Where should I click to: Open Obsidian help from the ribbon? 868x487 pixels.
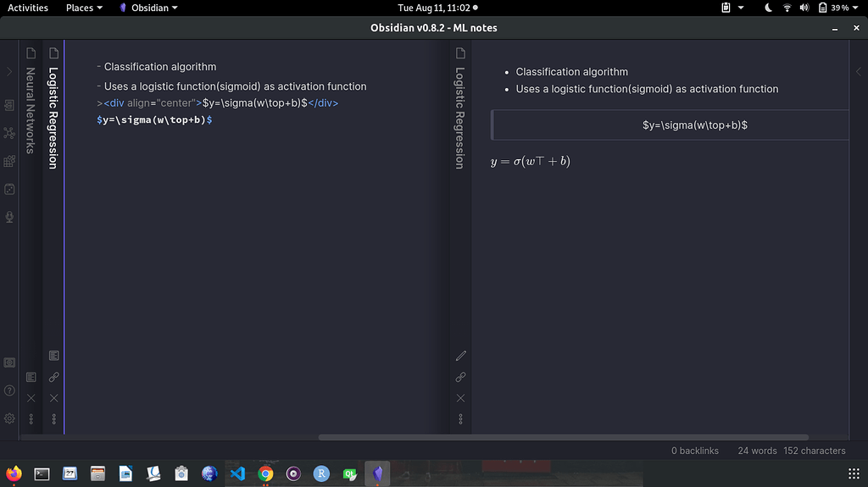point(9,390)
